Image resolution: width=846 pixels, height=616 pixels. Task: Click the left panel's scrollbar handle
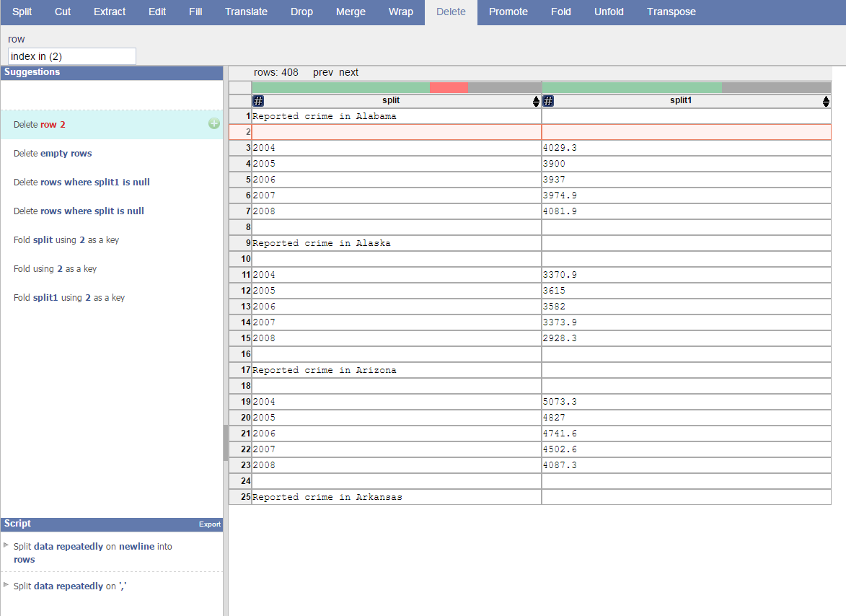[x=226, y=442]
